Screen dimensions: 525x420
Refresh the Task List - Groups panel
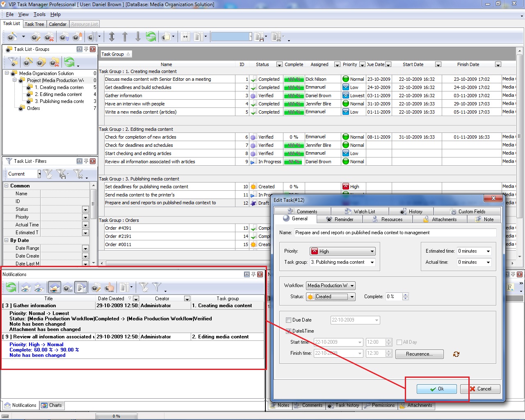pyautogui.click(x=69, y=62)
